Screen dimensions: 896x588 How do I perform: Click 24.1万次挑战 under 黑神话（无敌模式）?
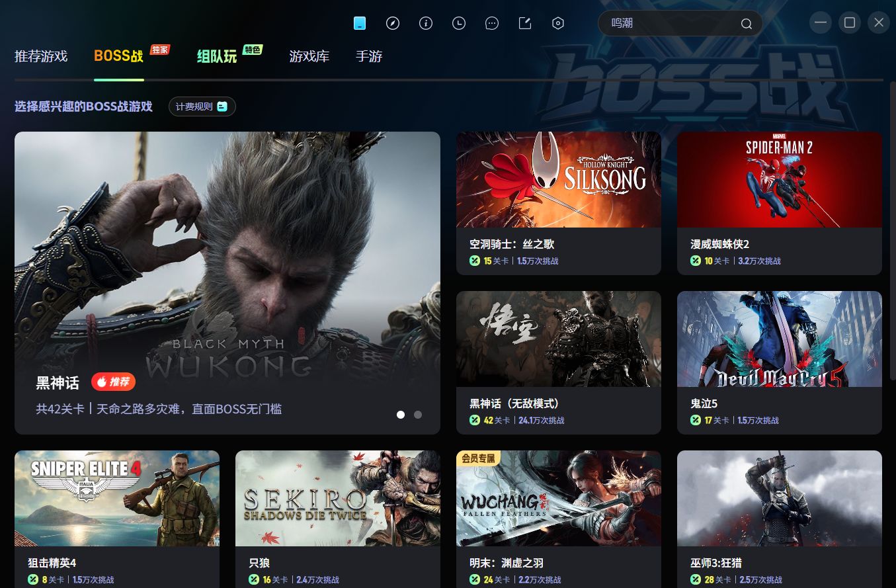(542, 420)
